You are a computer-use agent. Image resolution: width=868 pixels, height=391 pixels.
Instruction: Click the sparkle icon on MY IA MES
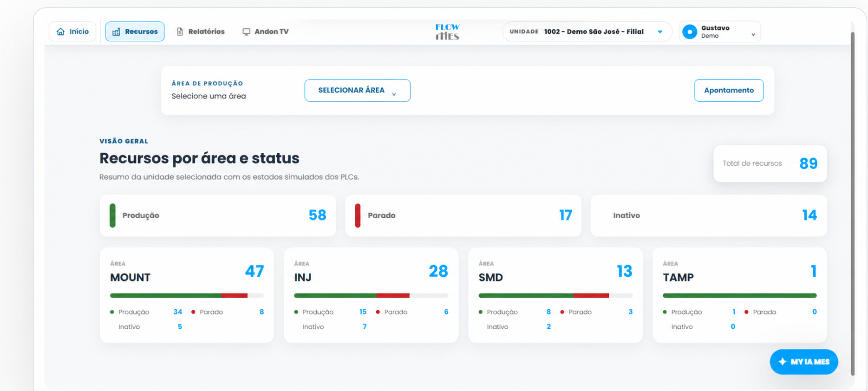coord(783,362)
